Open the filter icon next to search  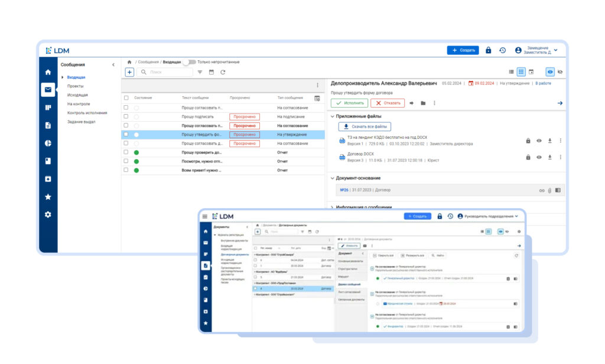tap(200, 72)
